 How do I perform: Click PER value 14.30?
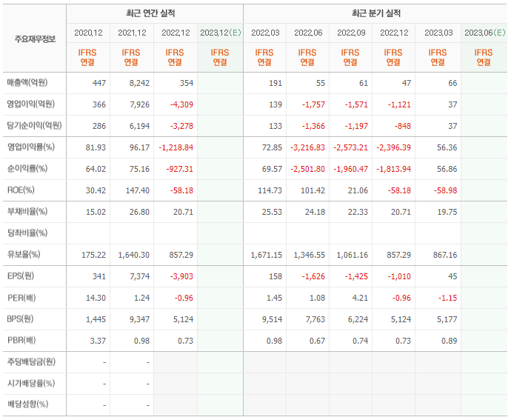pos(96,298)
